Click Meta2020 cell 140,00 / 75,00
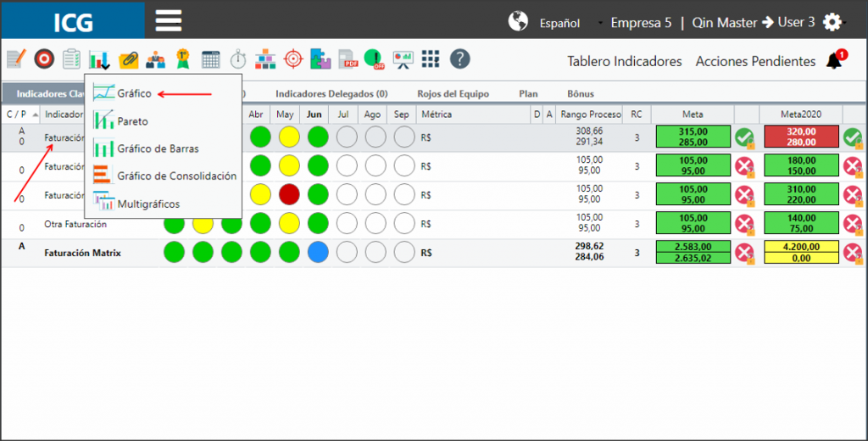The width and height of the screenshot is (868, 441). tap(801, 223)
